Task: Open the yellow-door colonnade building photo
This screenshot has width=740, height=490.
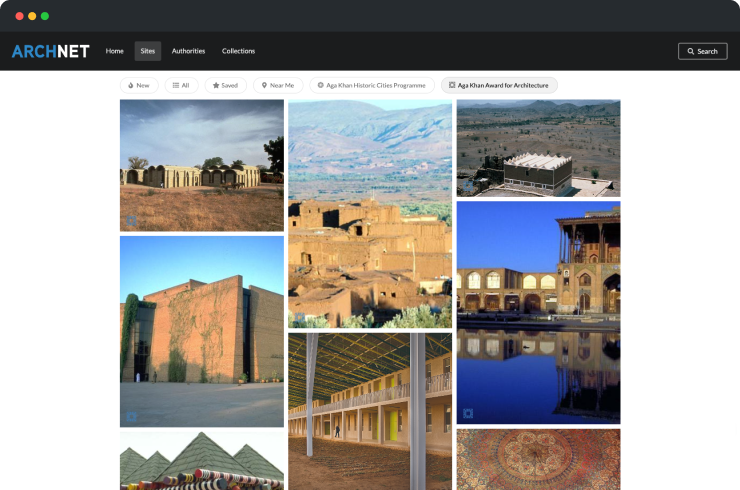Action: click(x=369, y=410)
